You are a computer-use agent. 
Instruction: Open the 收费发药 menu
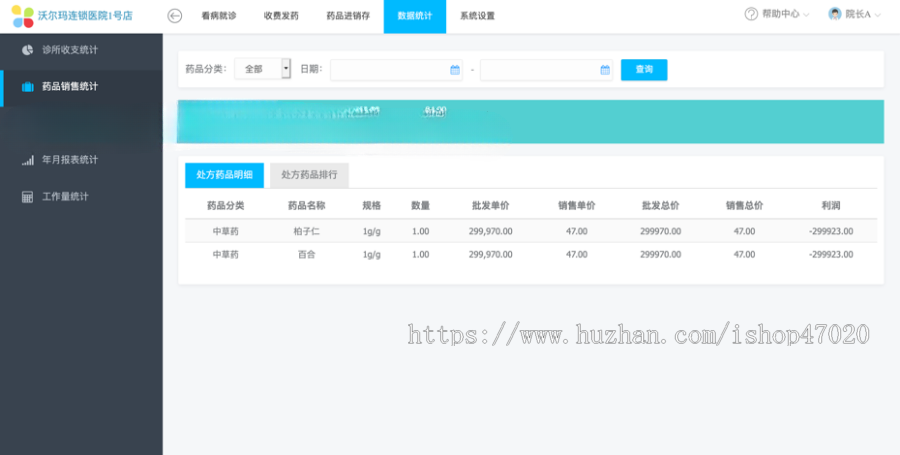(281, 16)
